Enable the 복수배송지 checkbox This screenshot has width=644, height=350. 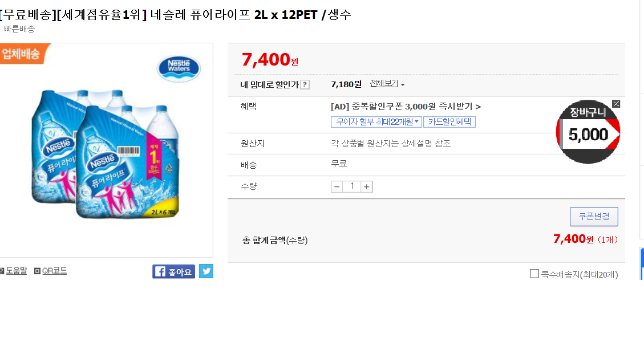coord(534,274)
